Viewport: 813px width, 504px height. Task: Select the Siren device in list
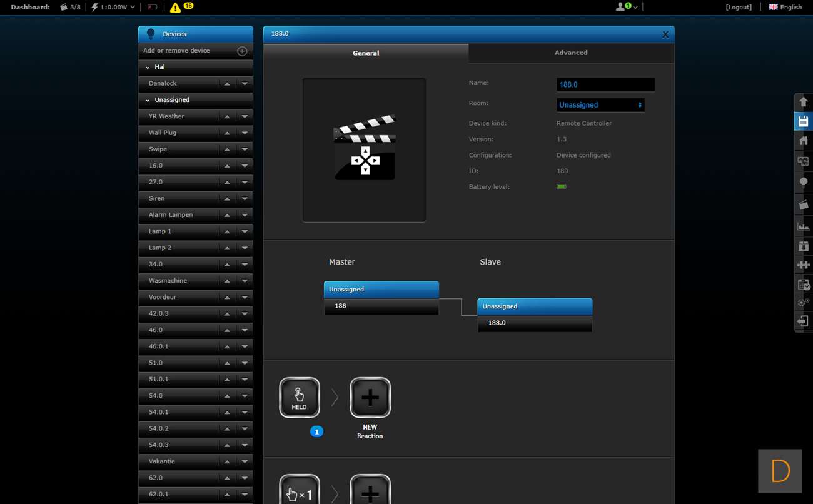pyautogui.click(x=157, y=199)
